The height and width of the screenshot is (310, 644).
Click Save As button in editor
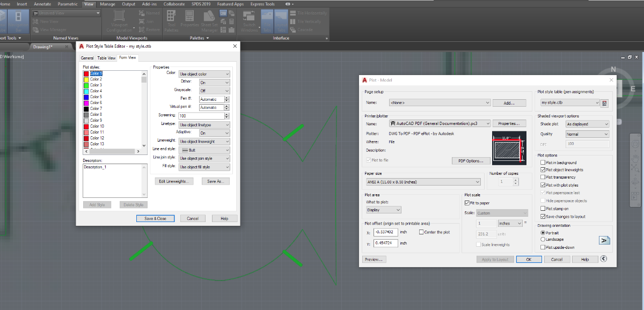pyautogui.click(x=216, y=181)
